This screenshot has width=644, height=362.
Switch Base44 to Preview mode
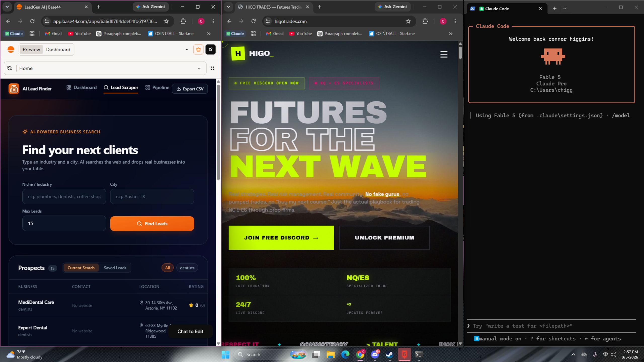[x=31, y=50]
